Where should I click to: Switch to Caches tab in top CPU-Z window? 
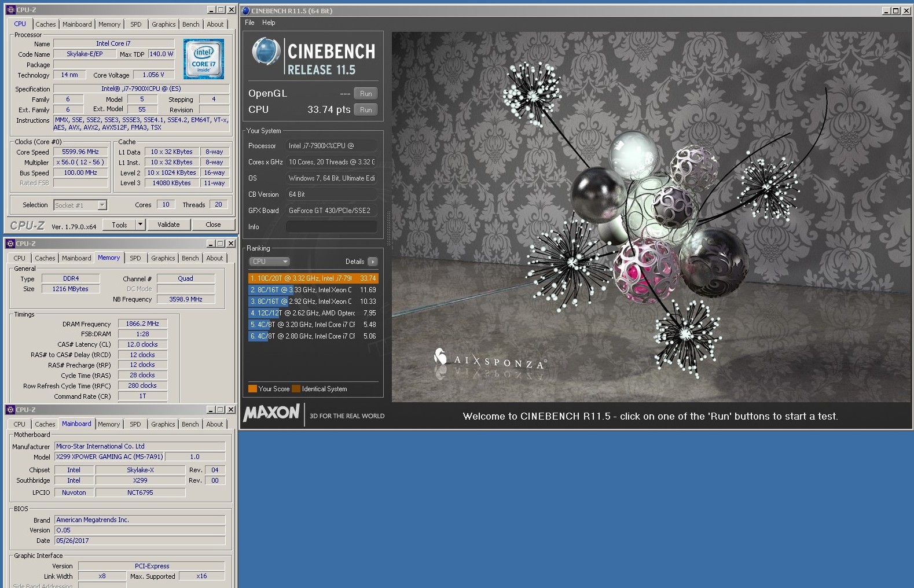coord(46,24)
